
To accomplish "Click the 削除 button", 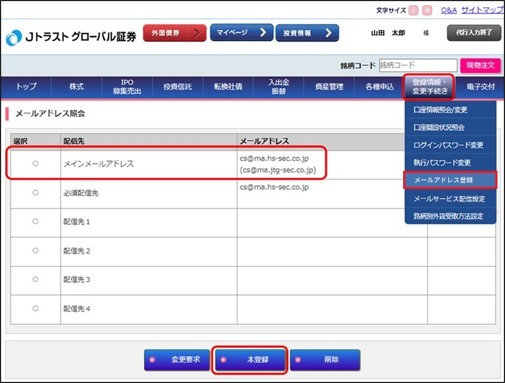I will (325, 360).
